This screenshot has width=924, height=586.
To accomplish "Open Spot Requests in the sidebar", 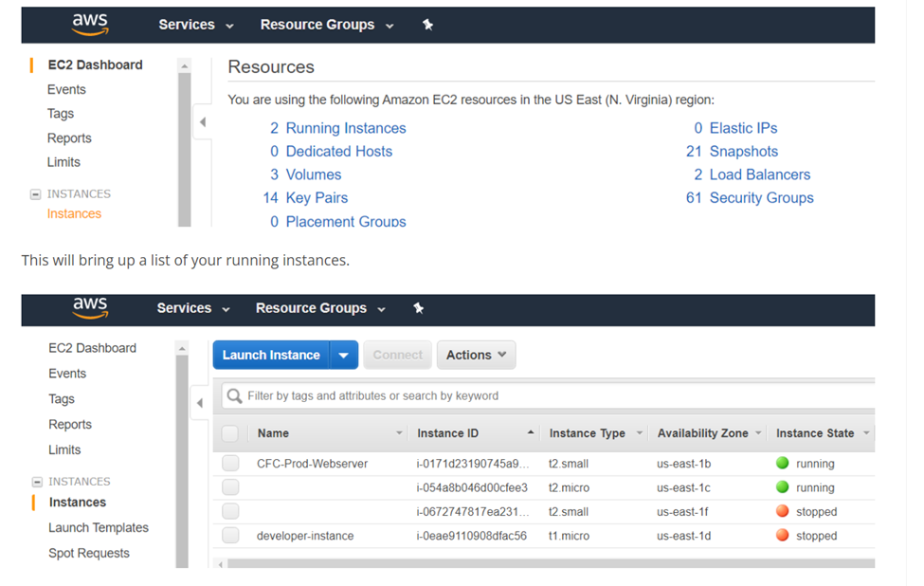I will pos(89,553).
